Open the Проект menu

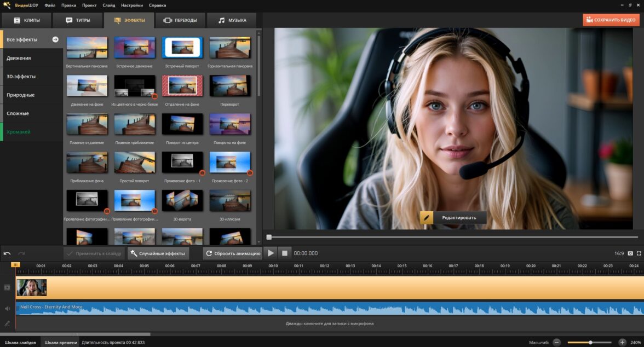[x=89, y=5]
